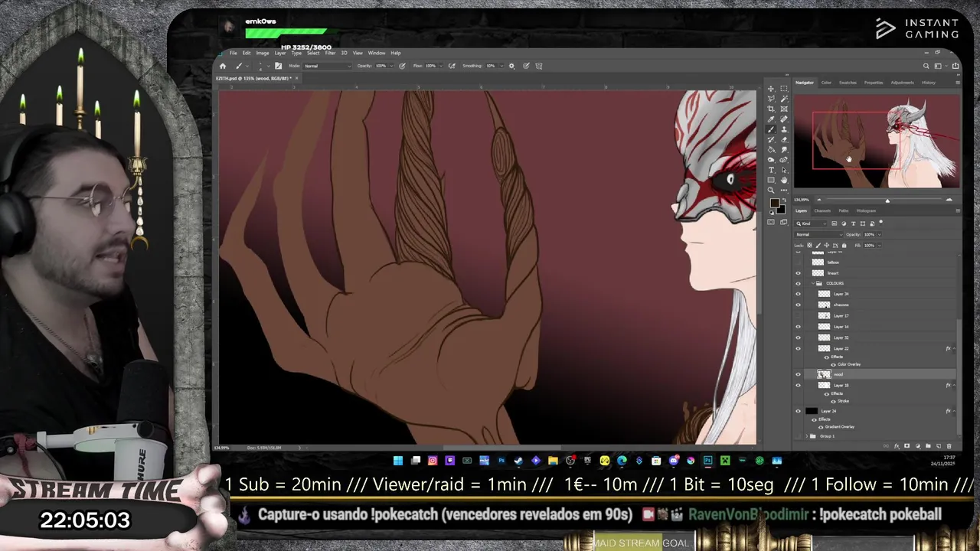Open the File menu
This screenshot has height=551, width=980.
[233, 53]
